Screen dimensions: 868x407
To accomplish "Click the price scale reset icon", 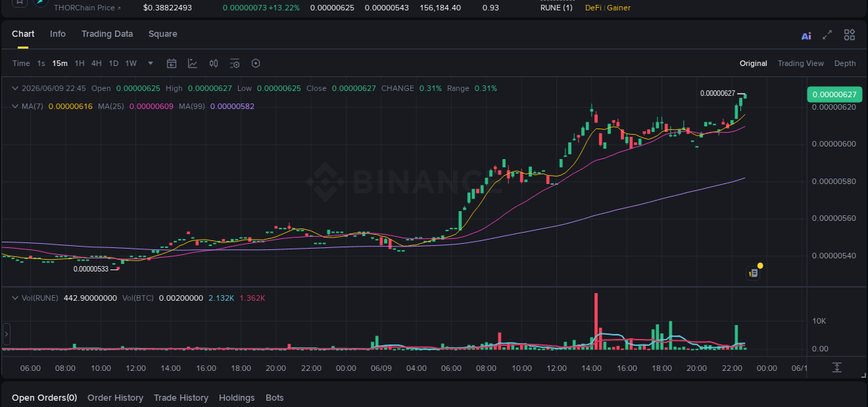I will (837, 367).
